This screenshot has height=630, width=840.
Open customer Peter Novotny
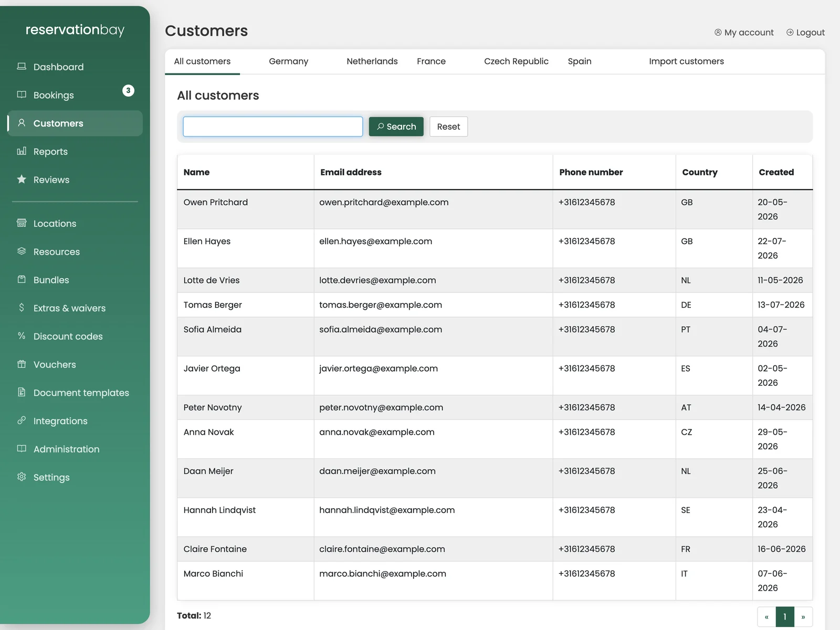pyautogui.click(x=213, y=407)
